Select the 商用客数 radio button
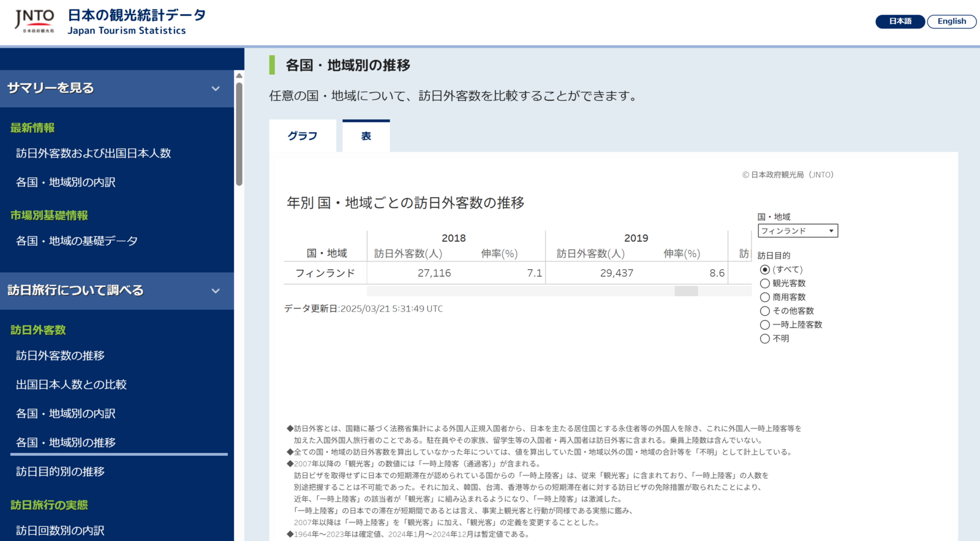 point(764,297)
